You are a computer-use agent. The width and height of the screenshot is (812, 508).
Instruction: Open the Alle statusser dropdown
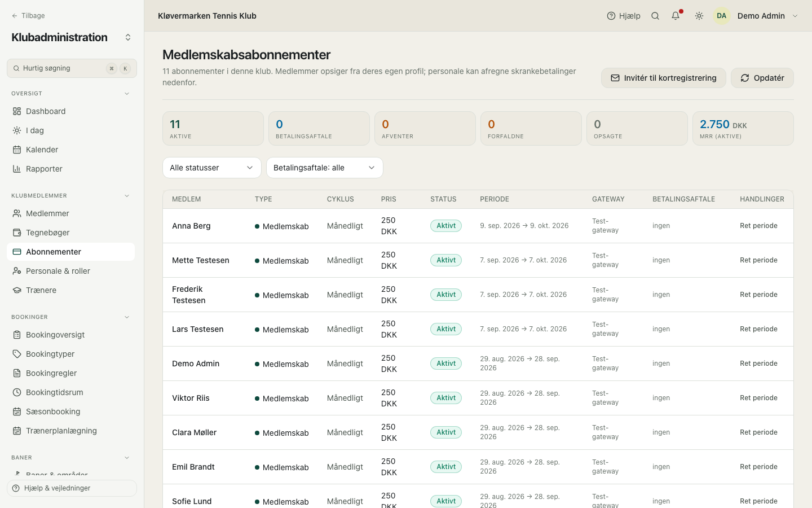[x=212, y=168]
